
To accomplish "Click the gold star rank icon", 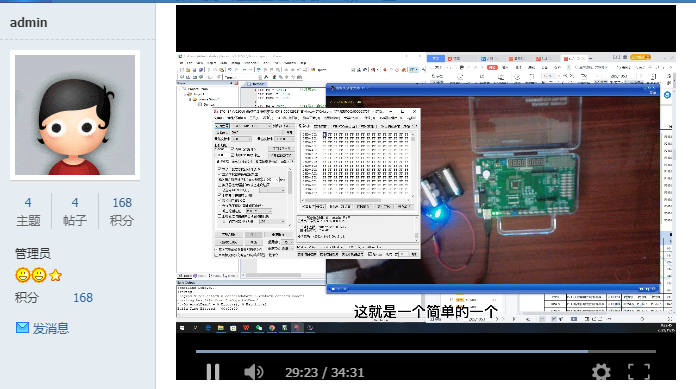I will pyautogui.click(x=55, y=275).
